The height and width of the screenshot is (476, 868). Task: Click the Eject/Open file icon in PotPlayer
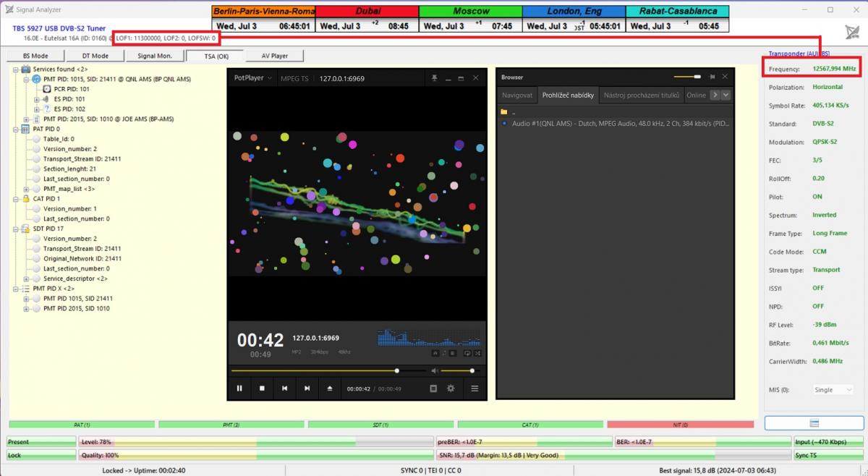click(330, 388)
